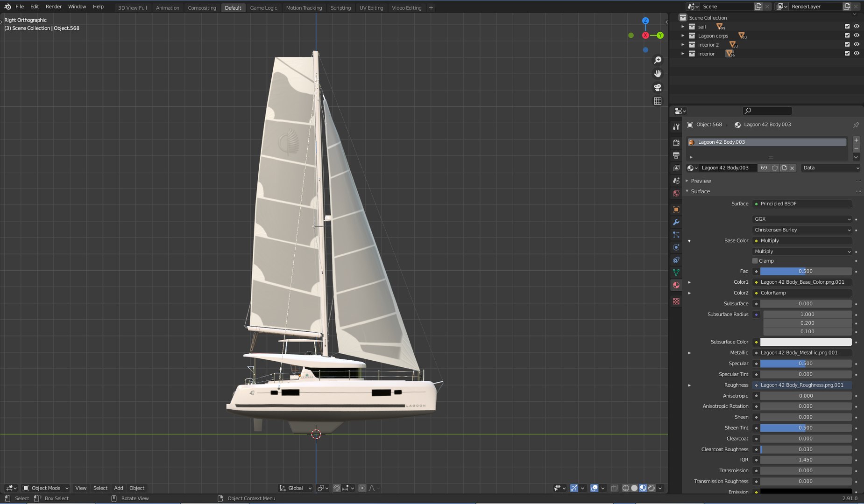Unlink material X icon
This screenshot has width=864, height=504.
point(792,168)
